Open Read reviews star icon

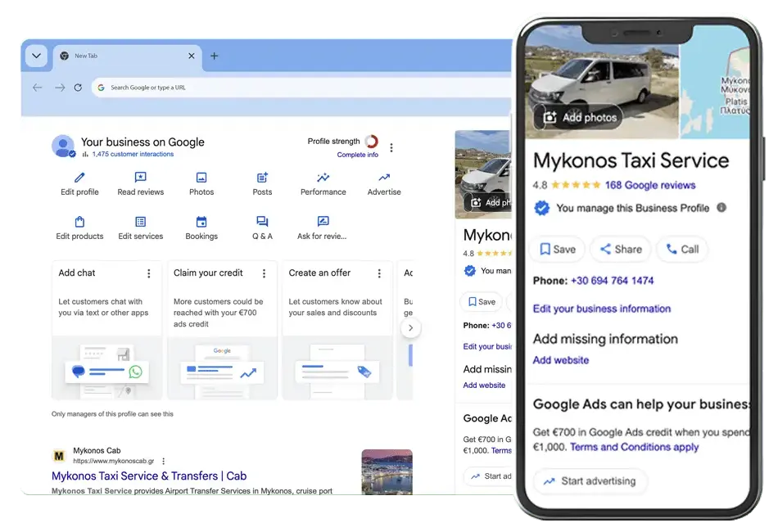point(140,178)
